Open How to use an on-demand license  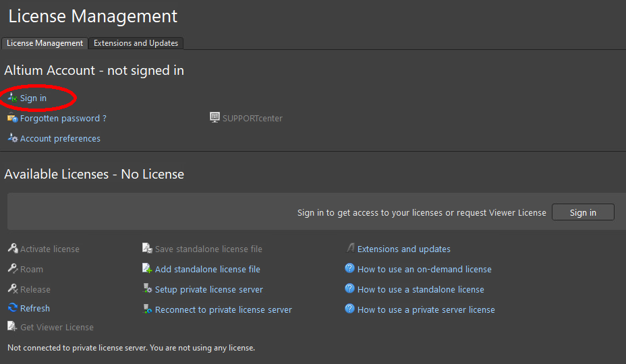(x=424, y=270)
